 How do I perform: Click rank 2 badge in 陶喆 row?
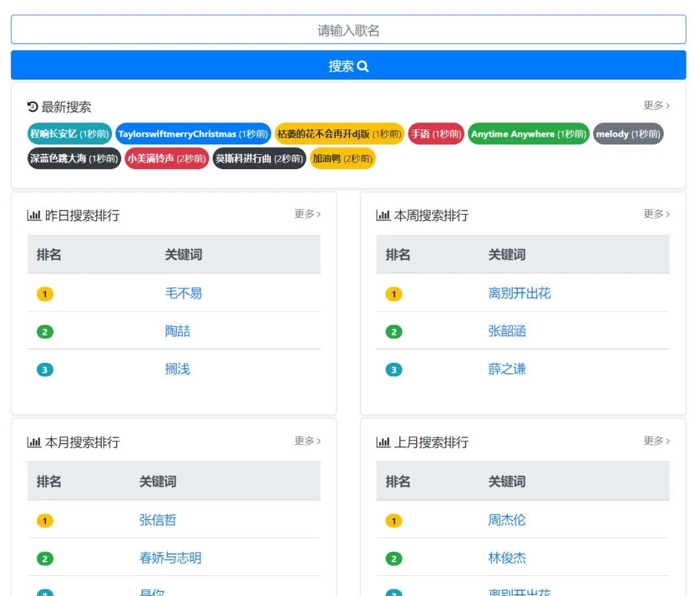pyautogui.click(x=45, y=332)
